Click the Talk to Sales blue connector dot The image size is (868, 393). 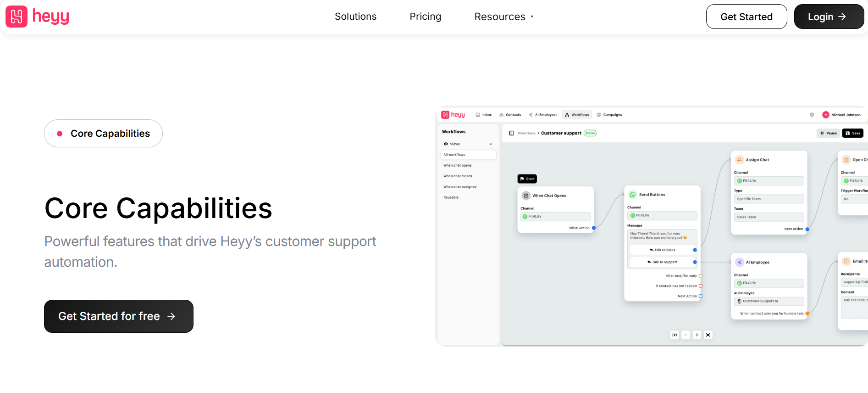click(695, 250)
